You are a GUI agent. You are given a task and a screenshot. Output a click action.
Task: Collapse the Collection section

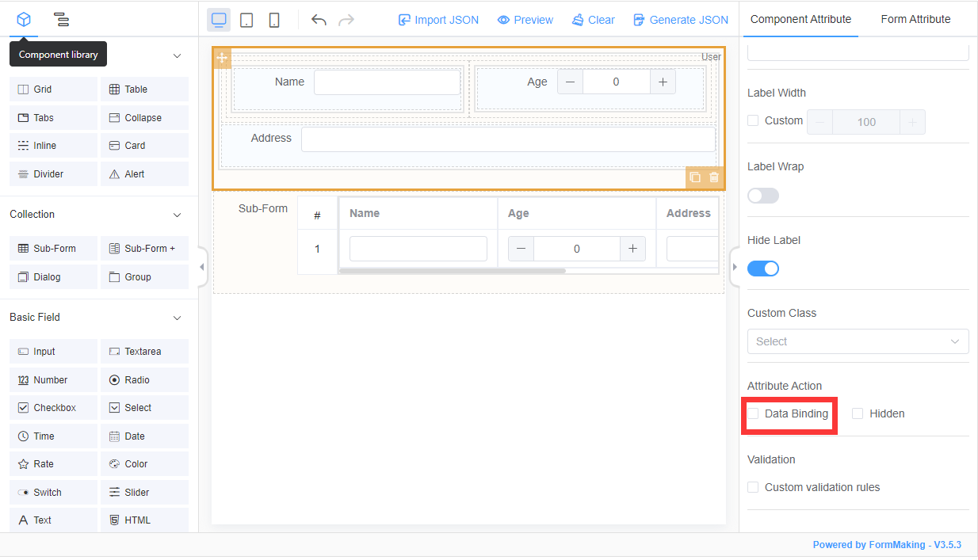coord(177,215)
